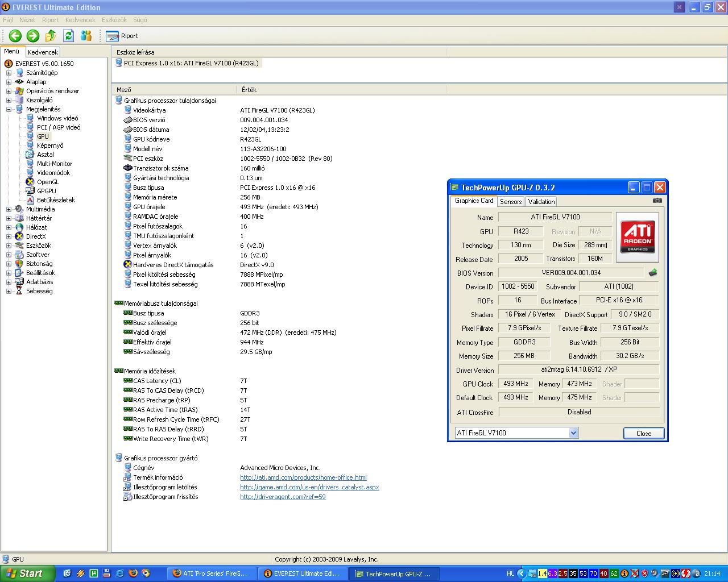The image size is (728, 582).
Task: Open the Kedvencek menu
Action: point(80,20)
